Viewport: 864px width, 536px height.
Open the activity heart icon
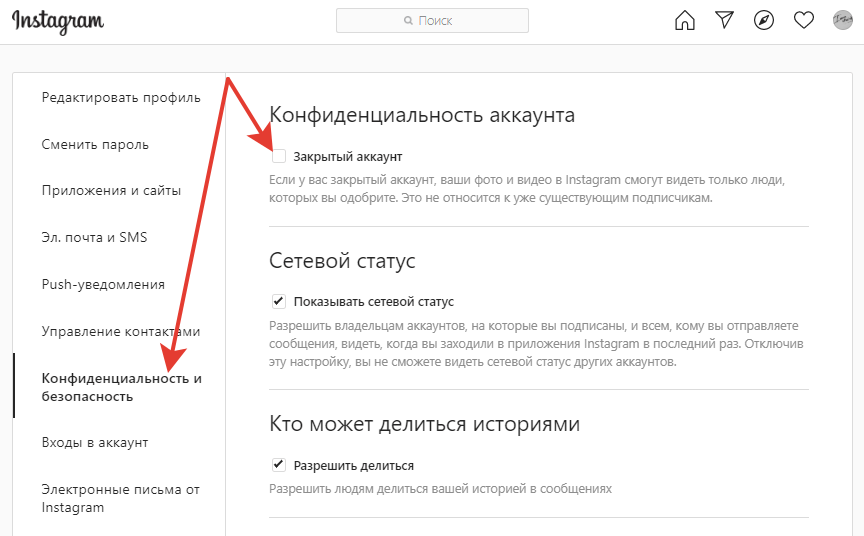tap(803, 20)
